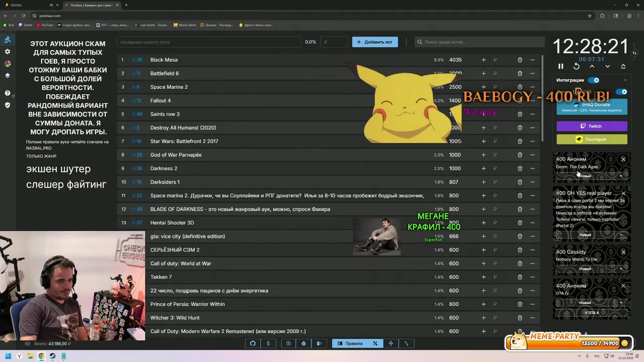This screenshot has height=362, width=644.
Task: Focus the search lots field
Action: point(479,42)
